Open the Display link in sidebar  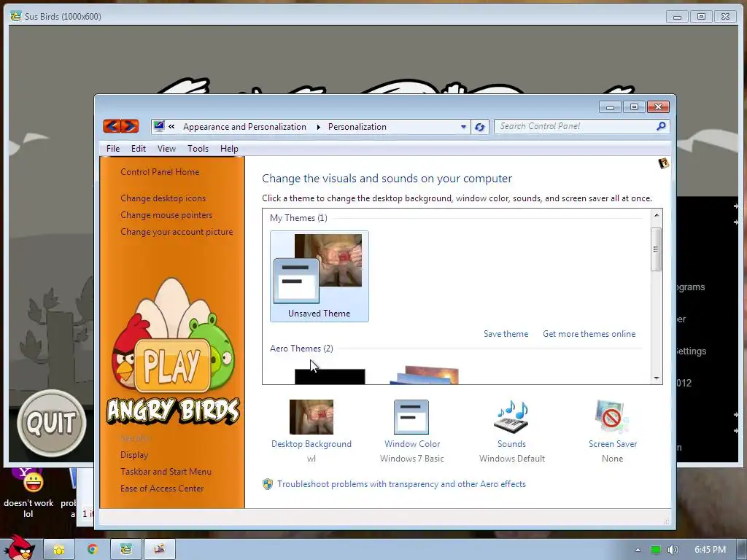tap(134, 455)
